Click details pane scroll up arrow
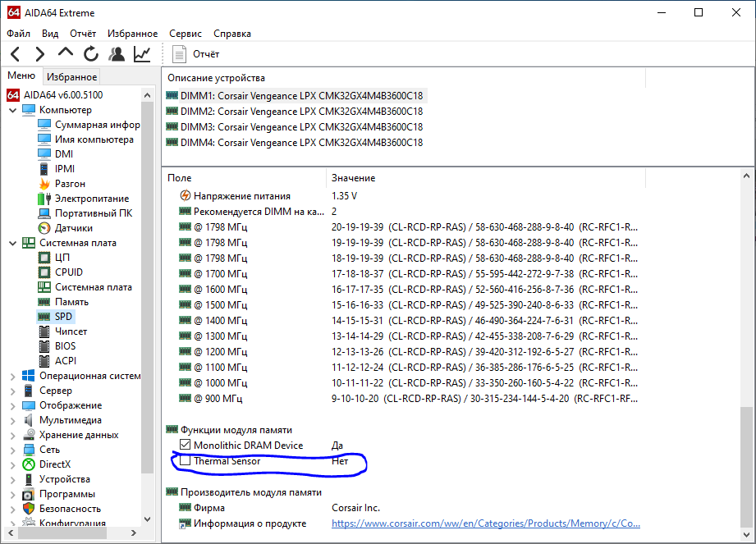The width and height of the screenshot is (756, 544). 746,176
